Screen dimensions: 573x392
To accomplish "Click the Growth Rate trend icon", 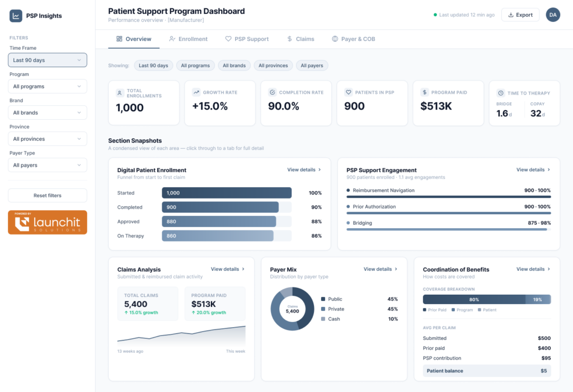I will 196,92.
